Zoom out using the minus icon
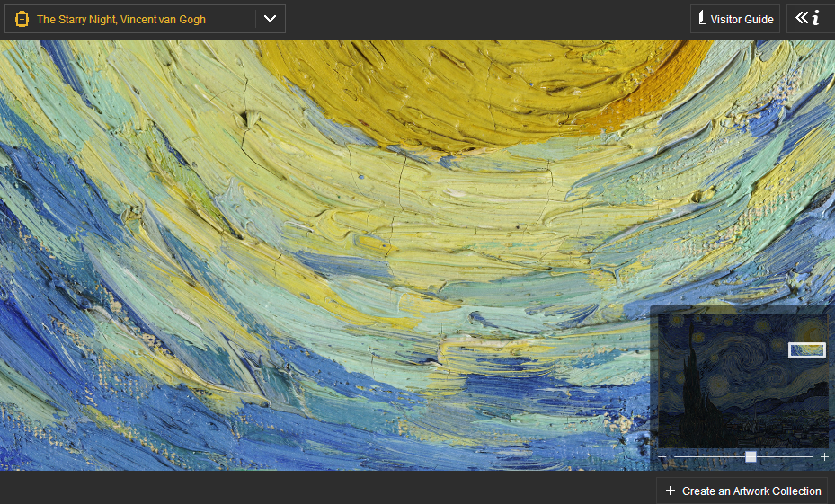The height and width of the screenshot is (504, 835). 662,457
